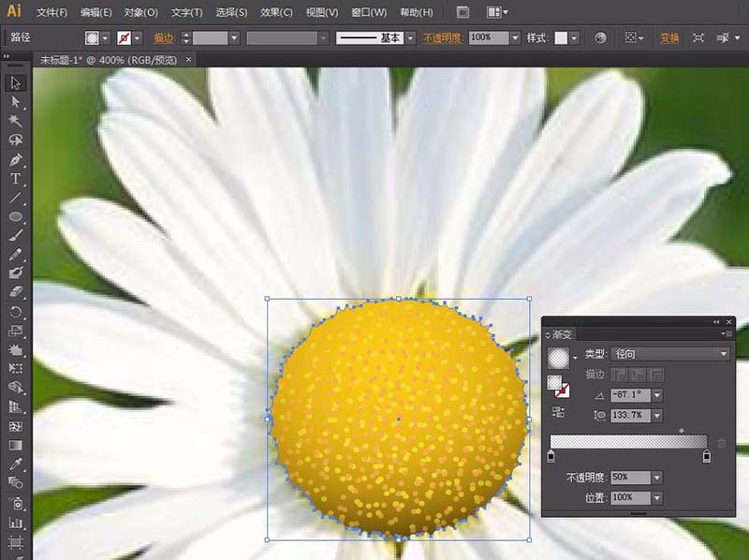Select the Free Transform tool
The width and height of the screenshot is (749, 560).
coord(15,368)
